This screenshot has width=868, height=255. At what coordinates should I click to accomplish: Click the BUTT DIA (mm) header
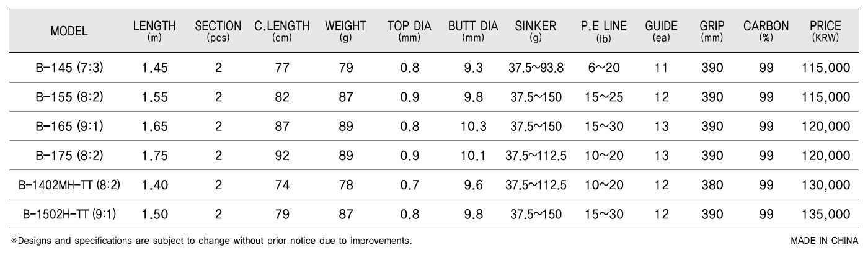point(473,31)
